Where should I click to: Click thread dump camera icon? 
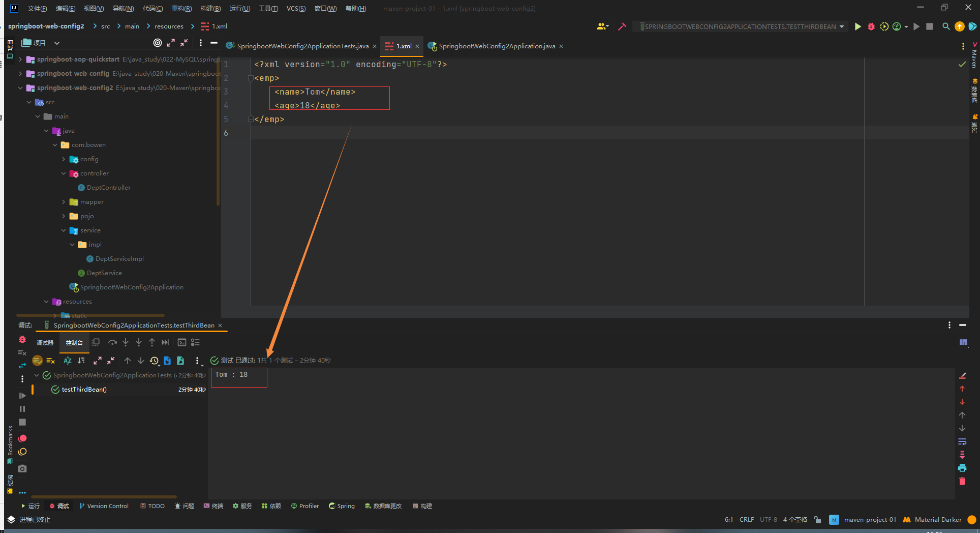point(22,468)
